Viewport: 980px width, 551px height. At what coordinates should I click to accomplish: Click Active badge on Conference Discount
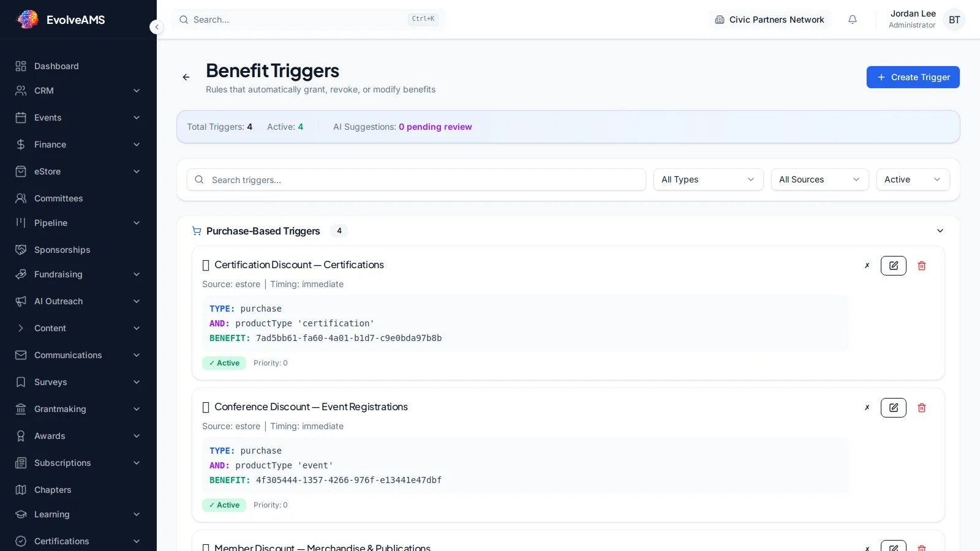[224, 505]
